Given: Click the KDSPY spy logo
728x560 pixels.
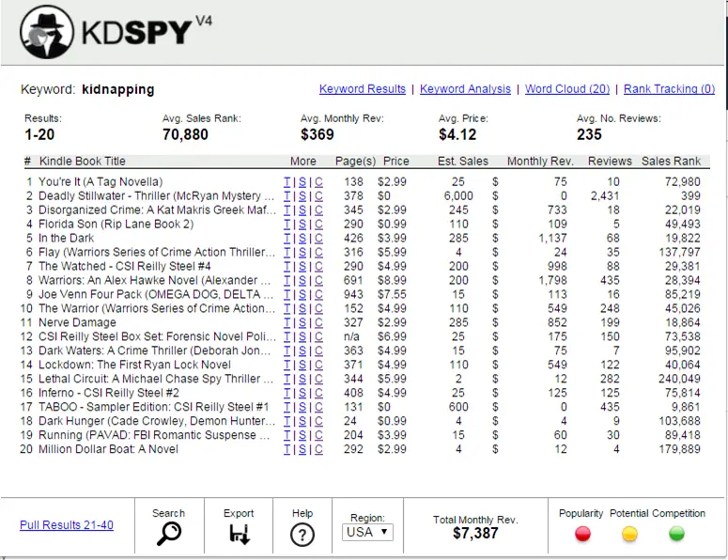Looking at the screenshot, I should tap(47, 32).
